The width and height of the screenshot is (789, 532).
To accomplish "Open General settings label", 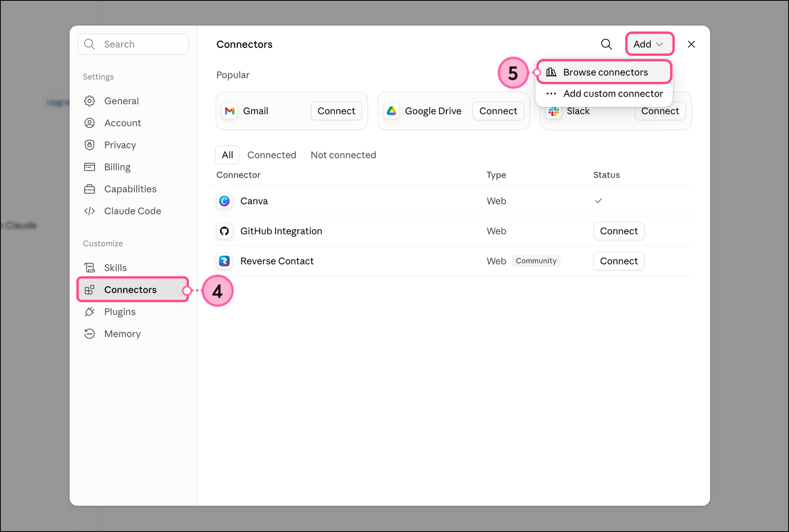I will (x=121, y=101).
